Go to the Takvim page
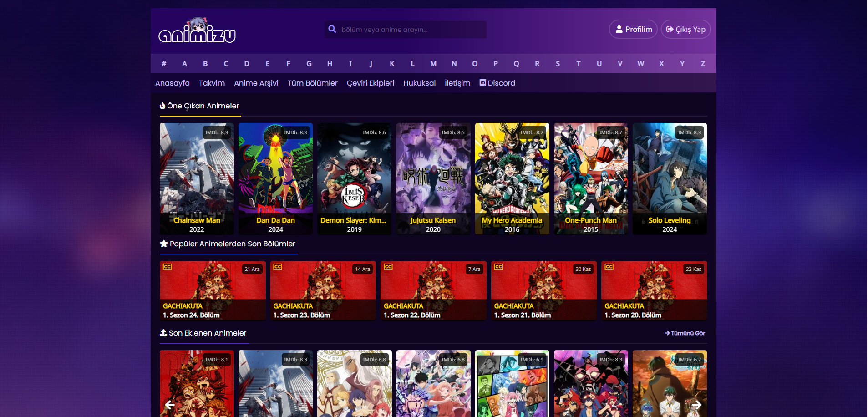 pos(212,83)
